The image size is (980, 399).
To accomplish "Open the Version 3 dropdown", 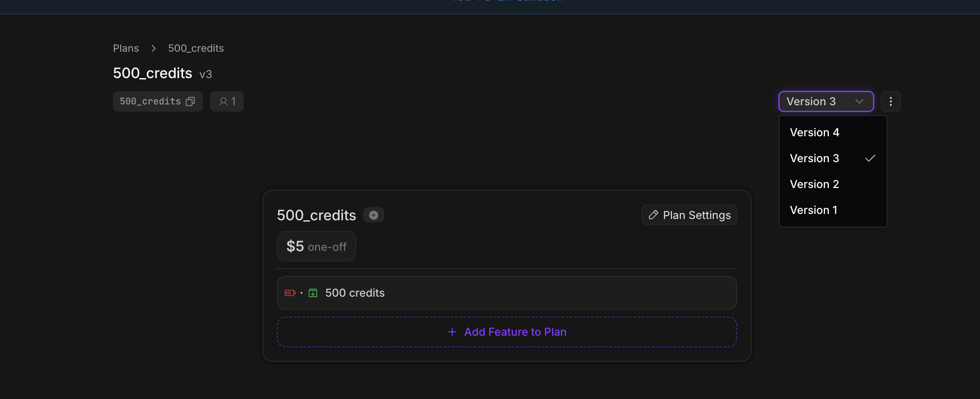I will click(826, 101).
